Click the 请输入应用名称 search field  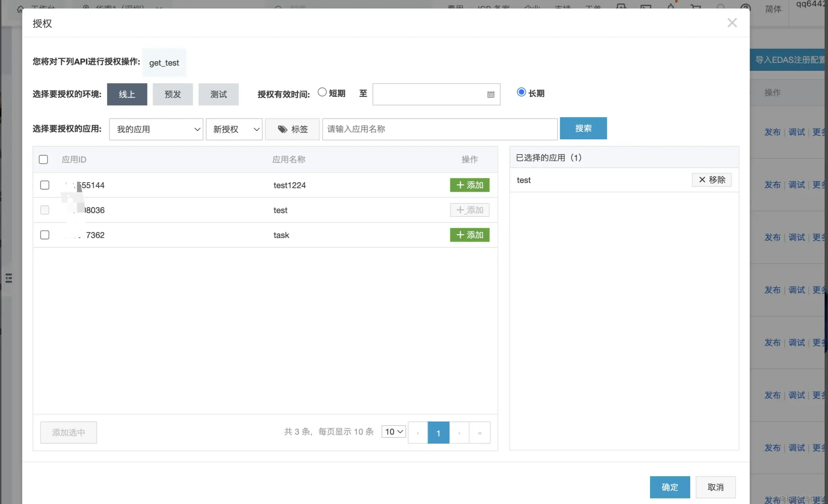click(x=440, y=129)
